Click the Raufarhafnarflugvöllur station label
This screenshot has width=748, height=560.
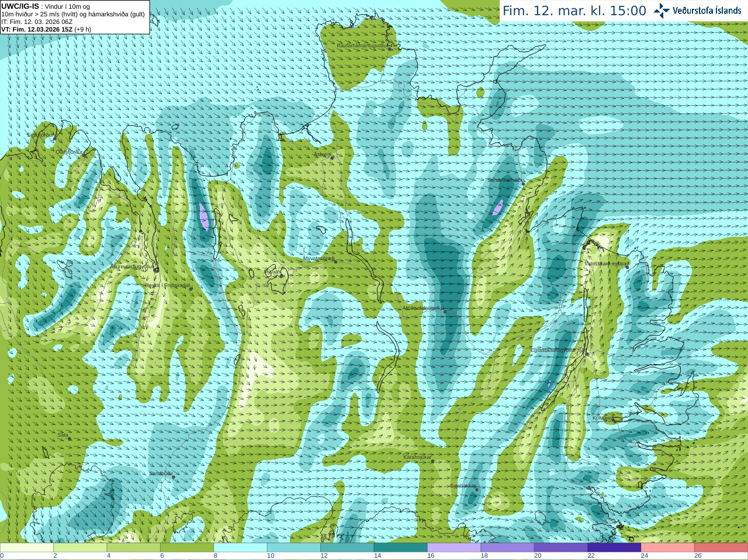point(362,45)
